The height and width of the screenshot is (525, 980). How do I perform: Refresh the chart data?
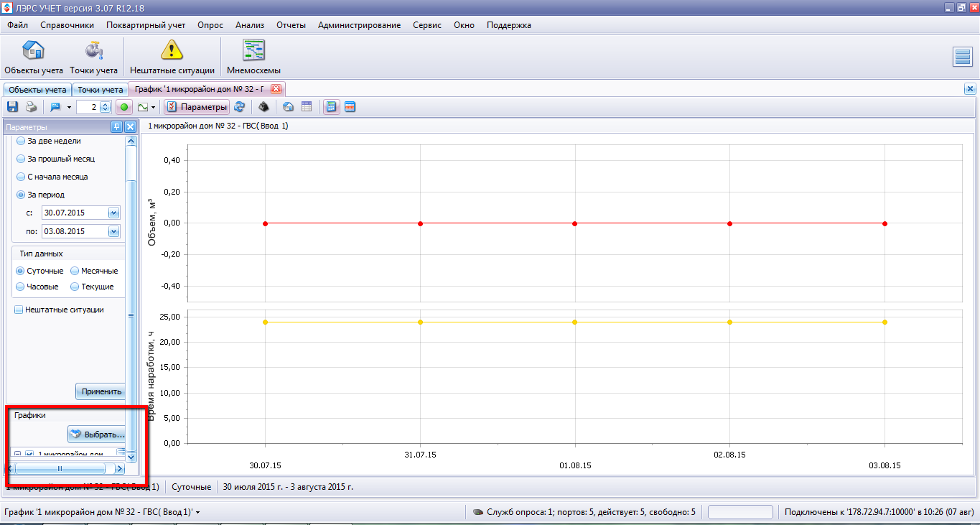point(240,107)
